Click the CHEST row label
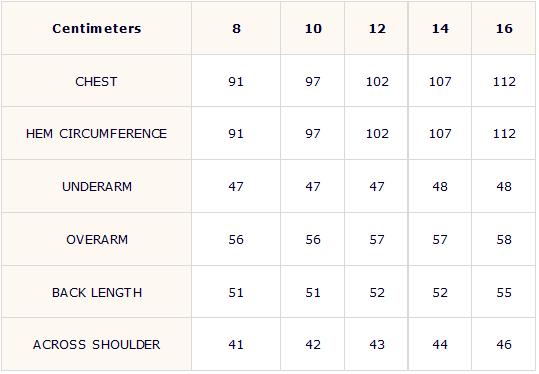The width and height of the screenshot is (539, 374). click(97, 82)
